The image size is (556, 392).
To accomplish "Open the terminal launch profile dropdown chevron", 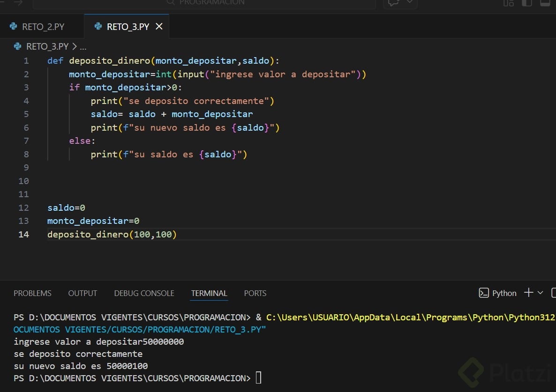I will point(540,293).
